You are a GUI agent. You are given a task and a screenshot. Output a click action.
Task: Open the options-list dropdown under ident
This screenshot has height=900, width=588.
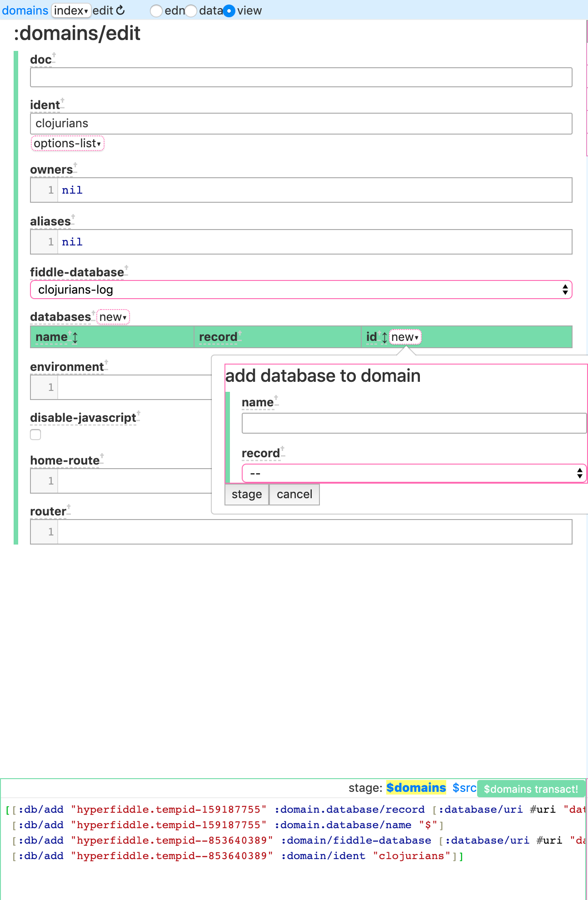click(67, 144)
